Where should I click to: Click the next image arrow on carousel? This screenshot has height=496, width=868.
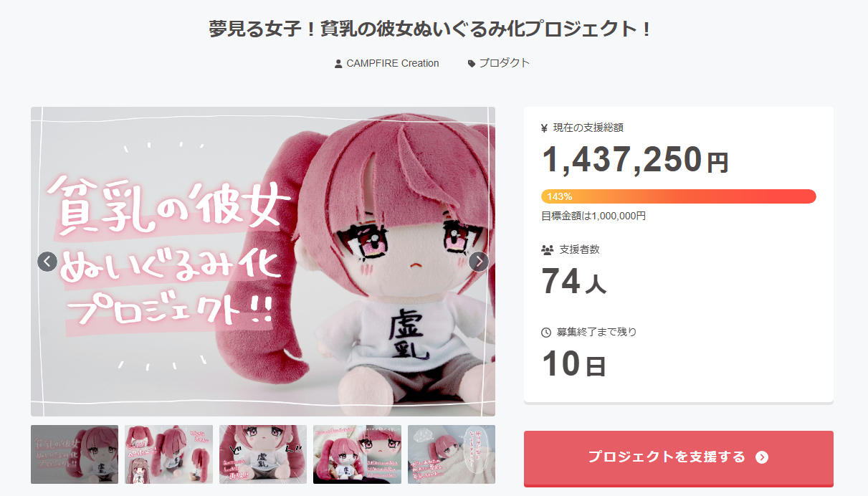coord(479,262)
